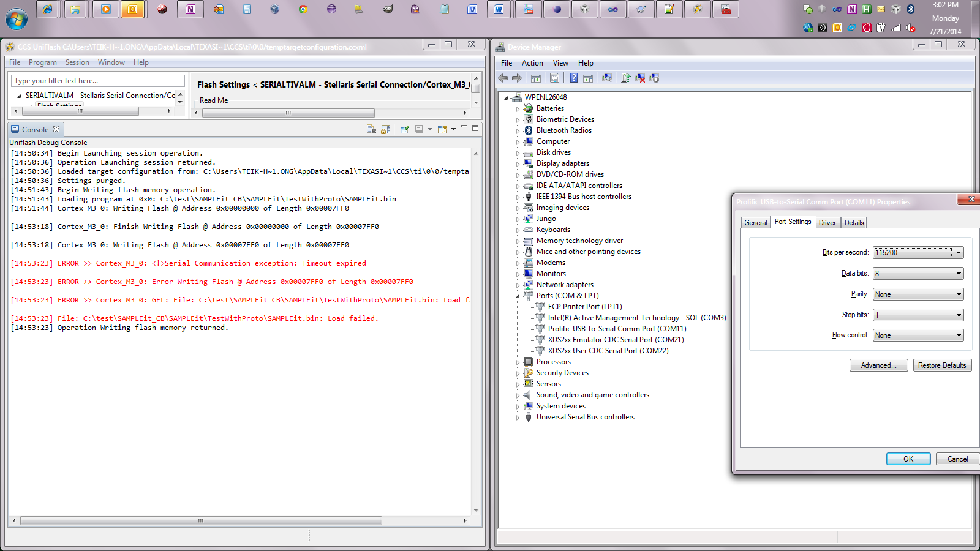This screenshot has height=551, width=980.
Task: Click the Disable device toolbar icon
Action: [x=654, y=78]
